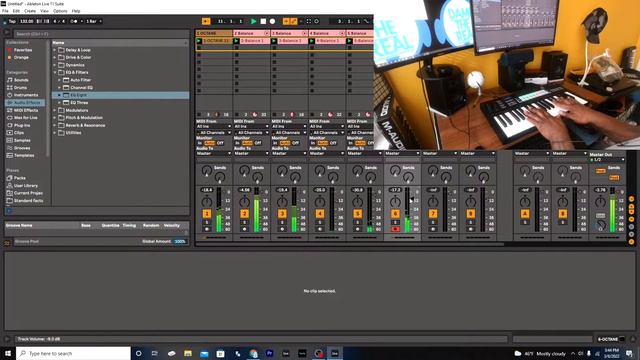
Task: Open Windows Start menu
Action: (x=8, y=353)
